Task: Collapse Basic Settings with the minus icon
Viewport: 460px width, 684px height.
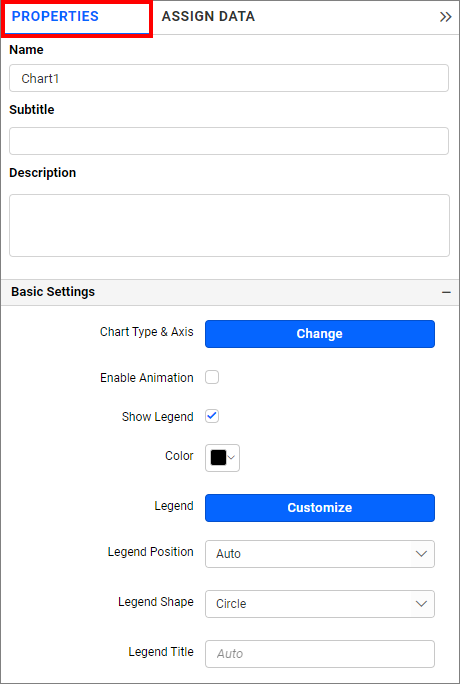Action: [x=446, y=292]
